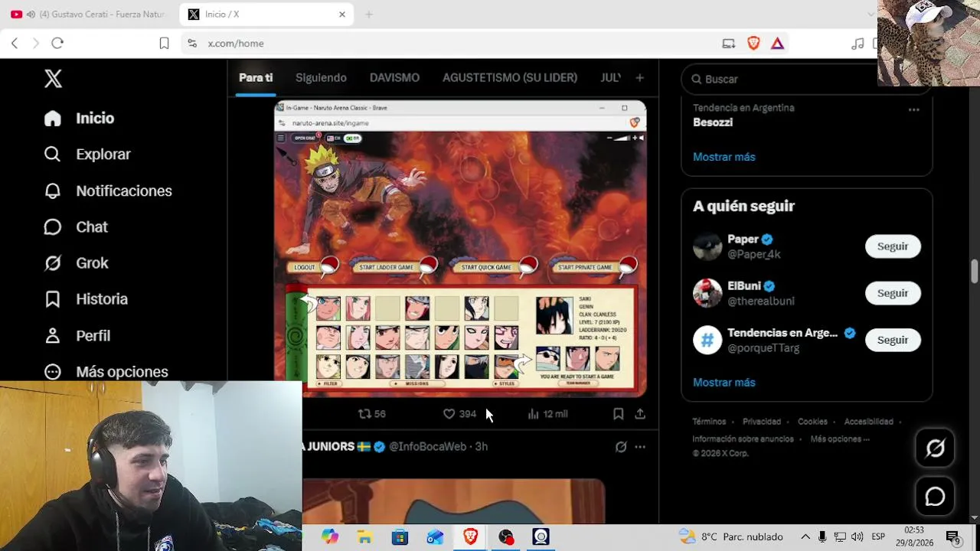The height and width of the screenshot is (551, 980).
Task: Expand footer Más opciones menu
Action: click(840, 439)
